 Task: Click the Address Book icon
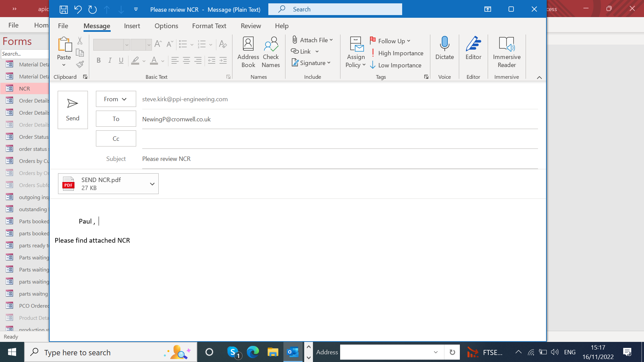click(x=248, y=52)
